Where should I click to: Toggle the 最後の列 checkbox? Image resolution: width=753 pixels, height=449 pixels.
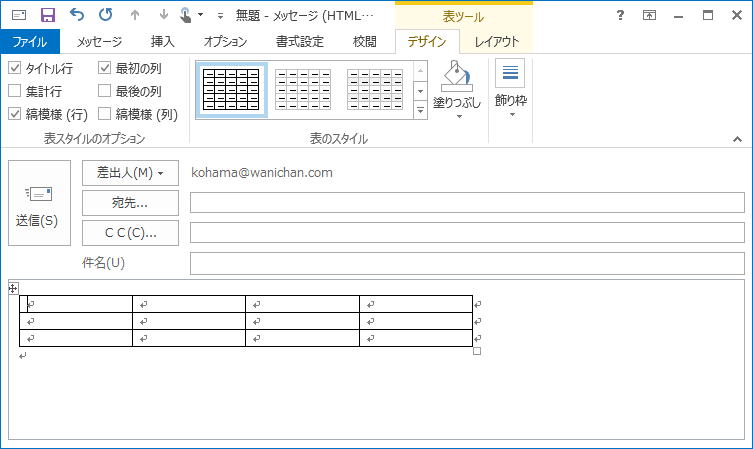point(105,91)
